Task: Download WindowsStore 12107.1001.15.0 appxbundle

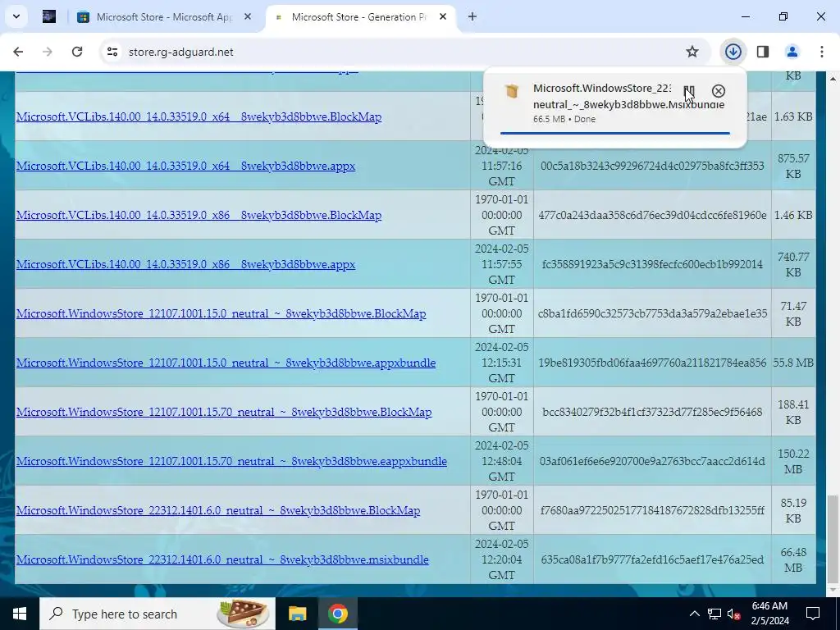Action: coord(226,363)
